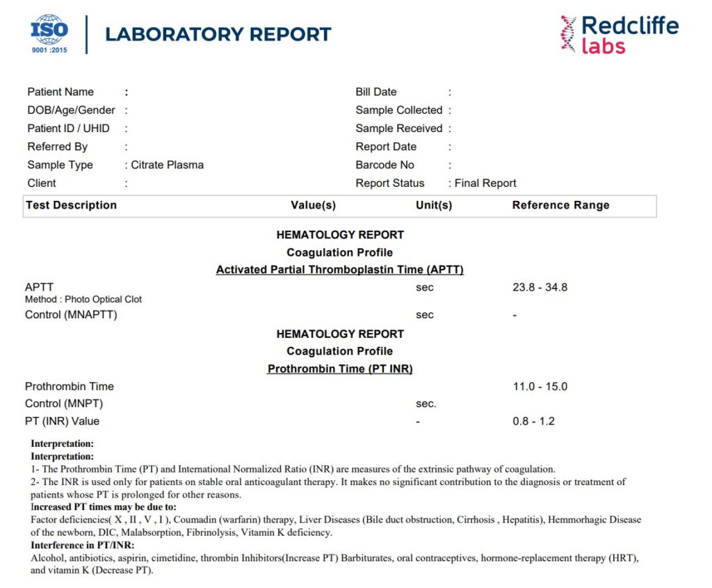Click the line starting 1- The Prothrombin Time
This screenshot has height=588, width=712.
click(293, 469)
